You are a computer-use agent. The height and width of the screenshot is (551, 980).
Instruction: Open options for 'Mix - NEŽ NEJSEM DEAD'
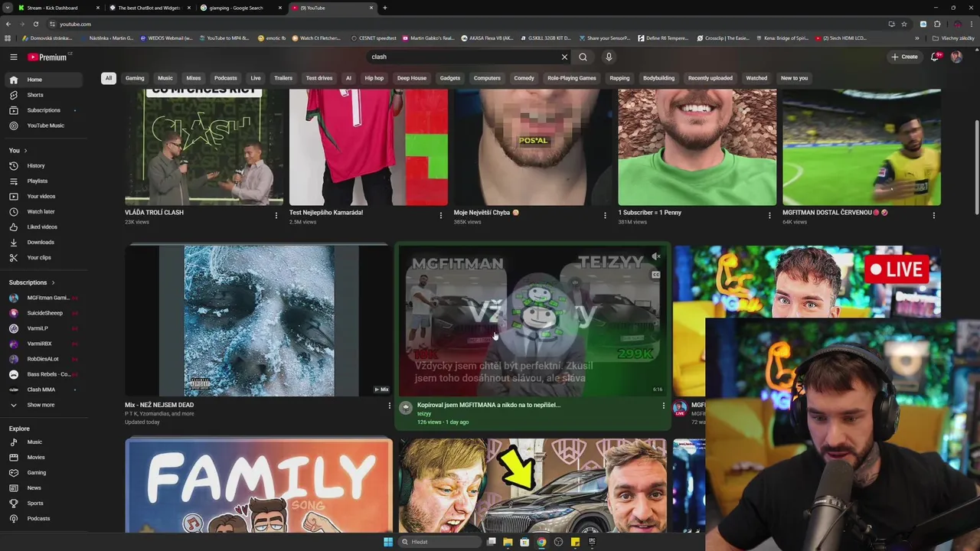point(389,406)
